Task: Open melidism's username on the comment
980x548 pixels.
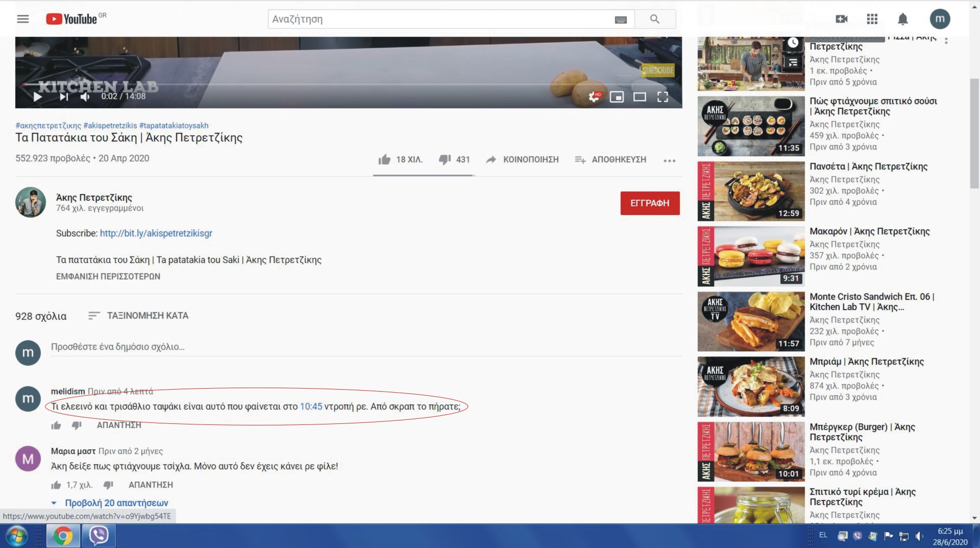Action: (68, 391)
